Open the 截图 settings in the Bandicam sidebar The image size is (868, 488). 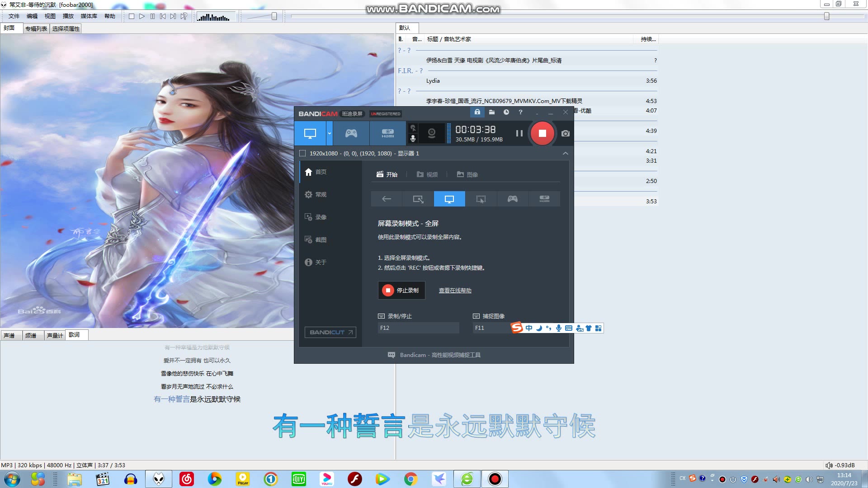(x=331, y=240)
